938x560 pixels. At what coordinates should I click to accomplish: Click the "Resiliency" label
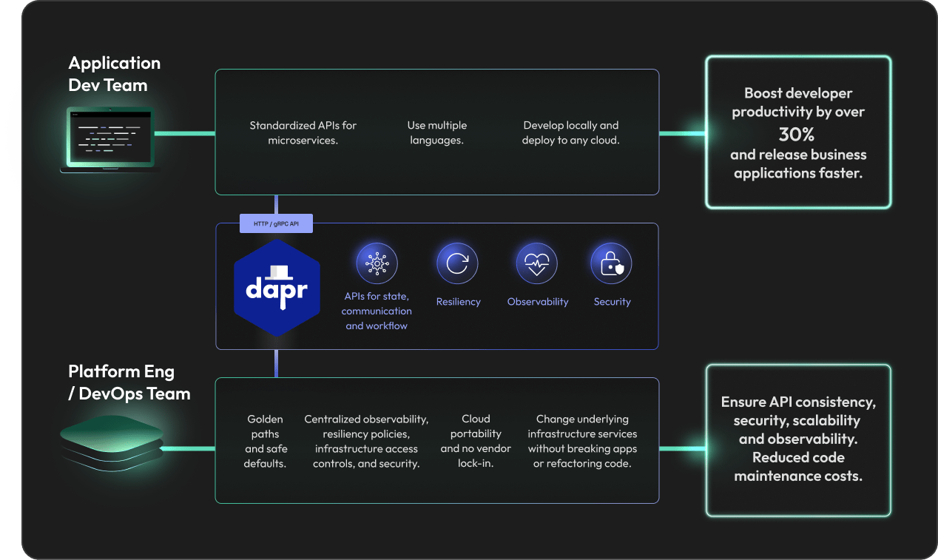coord(458,302)
